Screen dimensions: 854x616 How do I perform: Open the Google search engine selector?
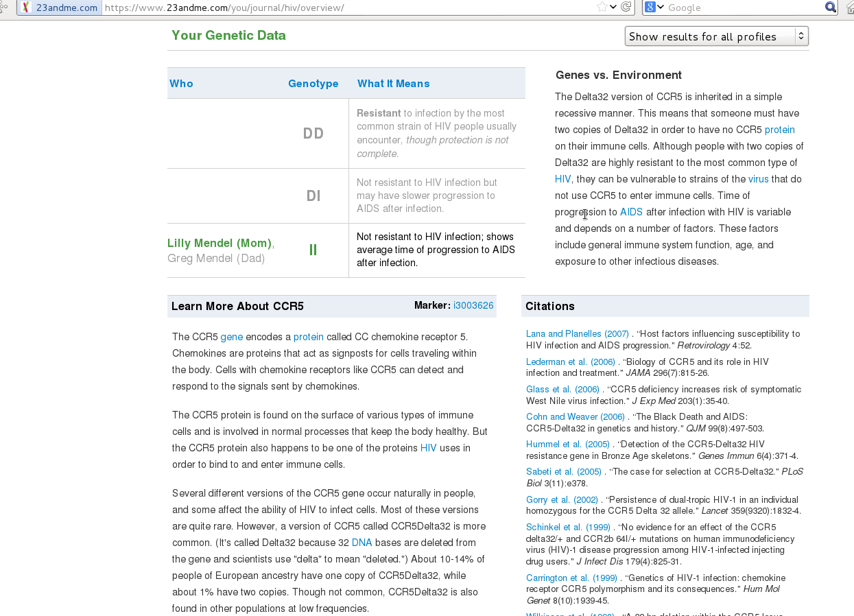pos(654,8)
